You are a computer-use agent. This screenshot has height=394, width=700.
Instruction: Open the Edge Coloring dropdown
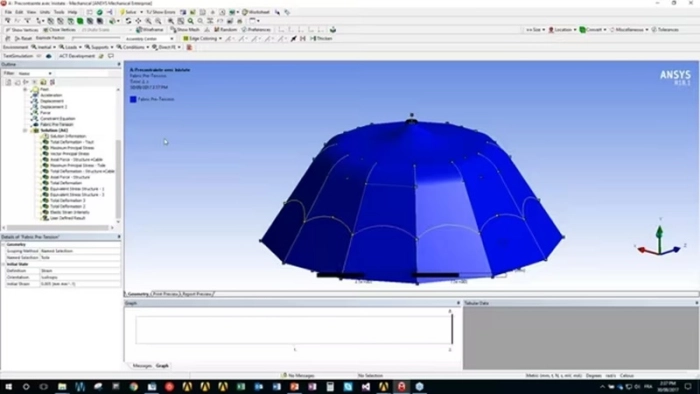point(203,38)
